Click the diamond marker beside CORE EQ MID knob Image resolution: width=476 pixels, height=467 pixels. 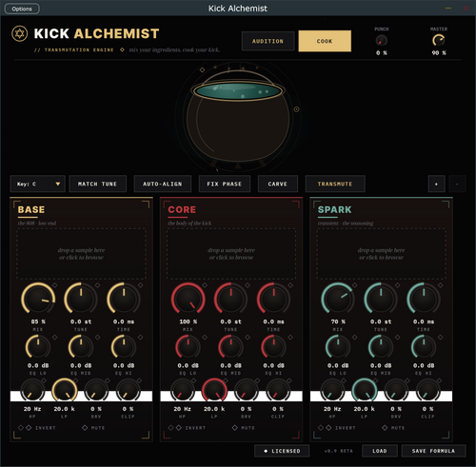coord(248,338)
